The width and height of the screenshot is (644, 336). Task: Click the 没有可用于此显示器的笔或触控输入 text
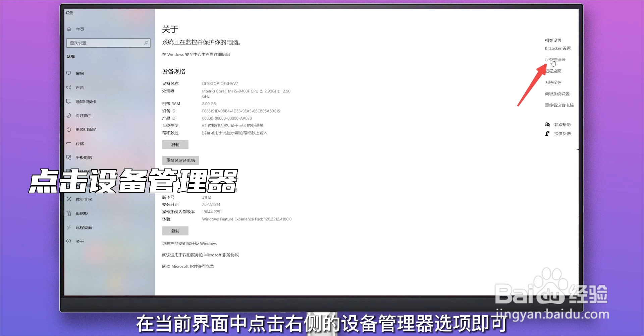(x=234, y=133)
